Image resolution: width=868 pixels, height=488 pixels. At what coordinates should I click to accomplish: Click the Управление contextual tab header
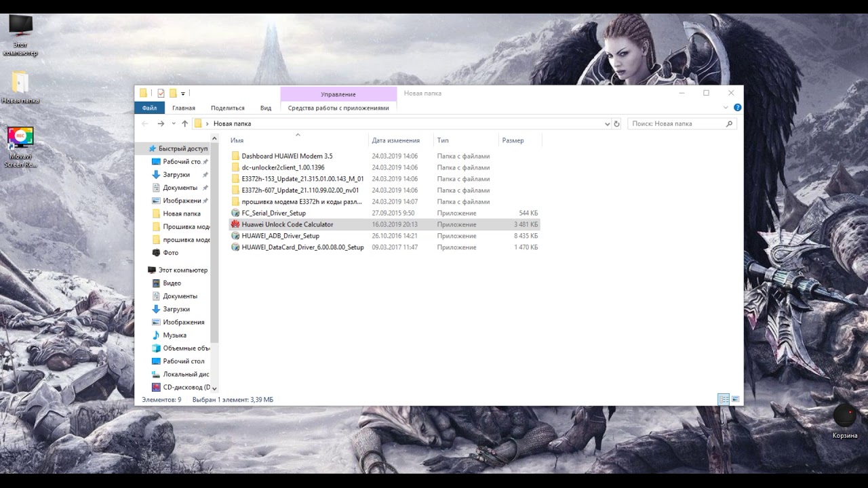click(x=338, y=94)
